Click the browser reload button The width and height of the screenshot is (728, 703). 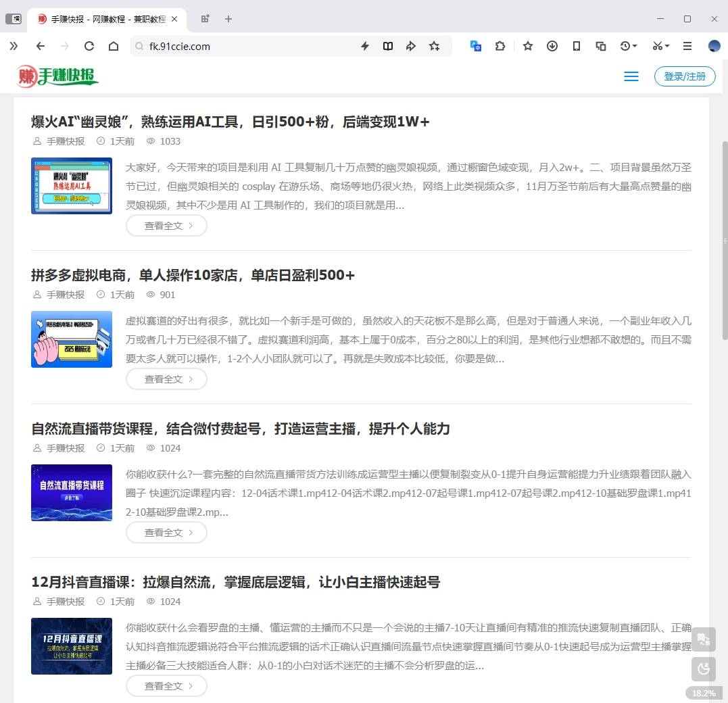point(89,46)
